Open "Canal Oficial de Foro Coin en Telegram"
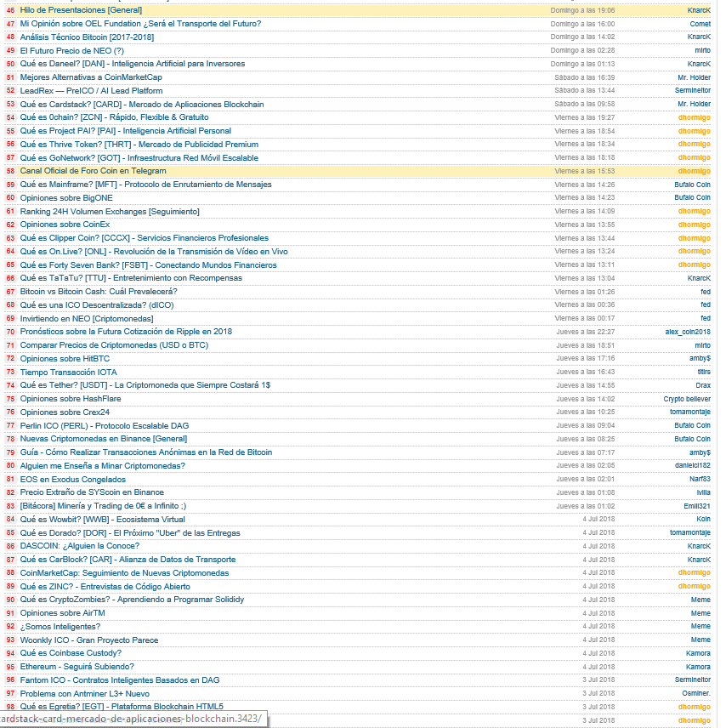 (93, 171)
